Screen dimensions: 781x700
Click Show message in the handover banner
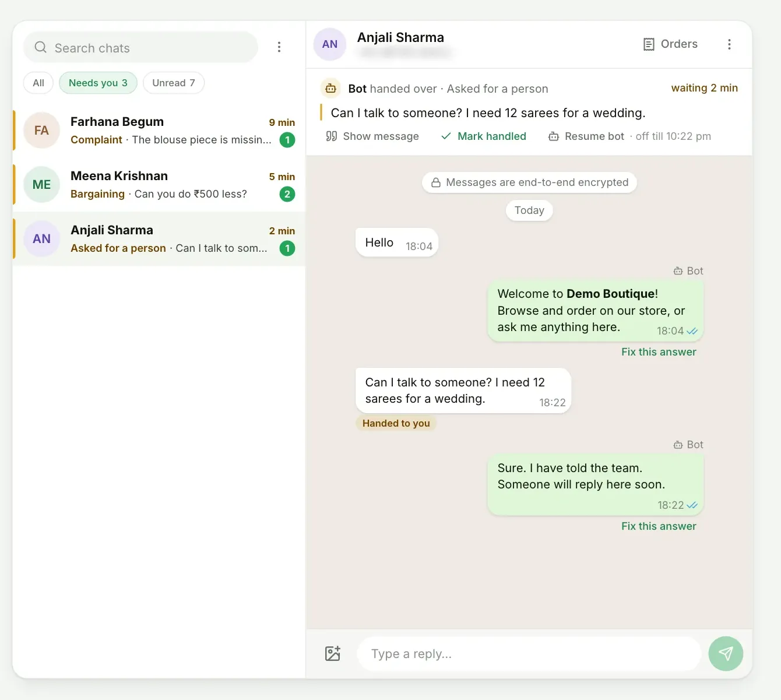(x=372, y=136)
